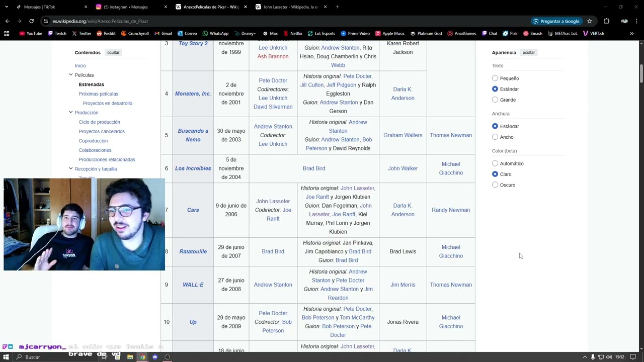This screenshot has height=362, width=644.
Task: Select the Estándar width option
Action: coord(495,126)
